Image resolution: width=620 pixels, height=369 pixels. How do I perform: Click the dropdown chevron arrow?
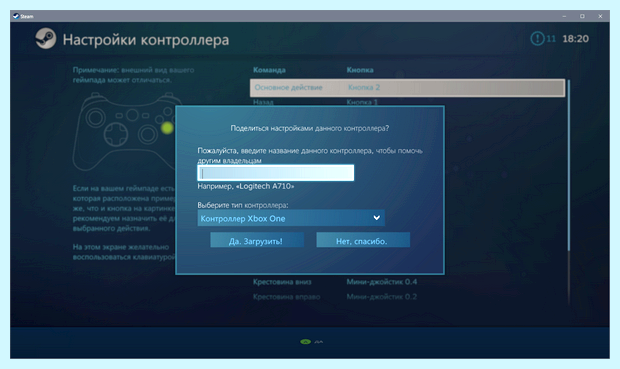(x=376, y=218)
